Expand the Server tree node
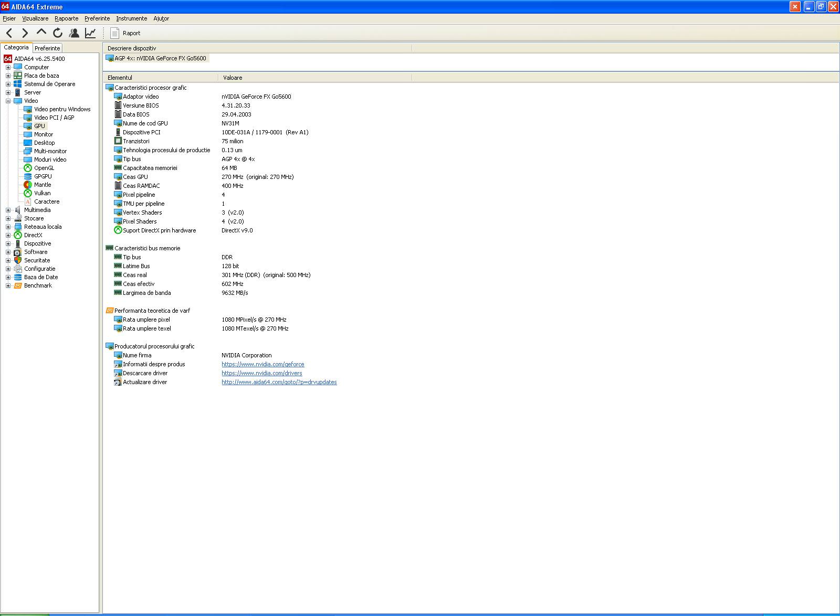The height and width of the screenshot is (616, 840). [8, 92]
